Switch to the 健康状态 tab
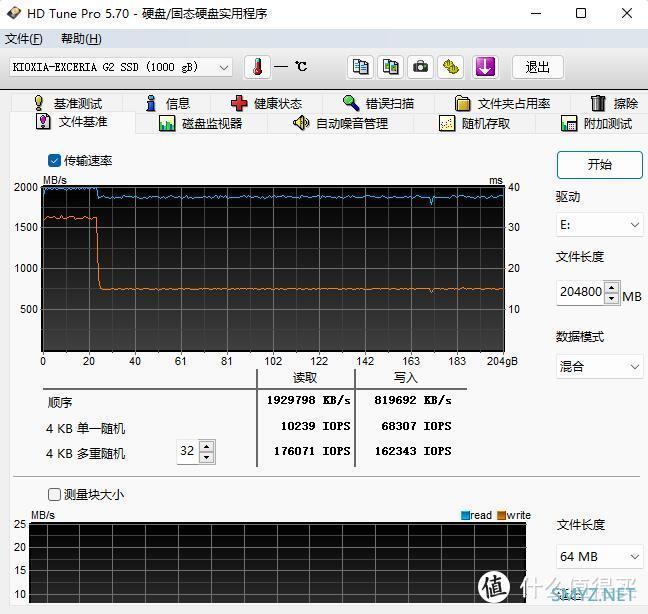This screenshot has height=614, width=648. (x=267, y=103)
